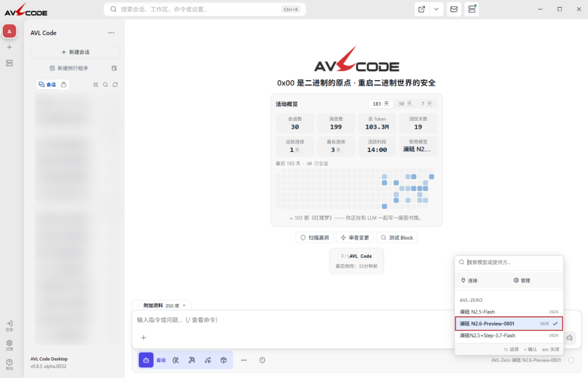588x378 pixels.
Task: Select the debug bug mode icon in mode bar
Action: coord(176,360)
